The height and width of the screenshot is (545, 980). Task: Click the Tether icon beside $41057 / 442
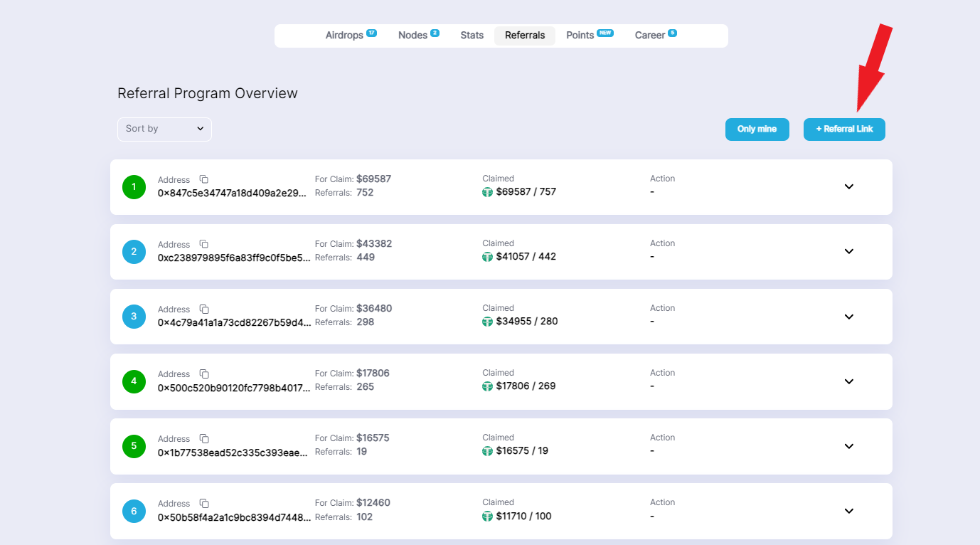pyautogui.click(x=487, y=257)
